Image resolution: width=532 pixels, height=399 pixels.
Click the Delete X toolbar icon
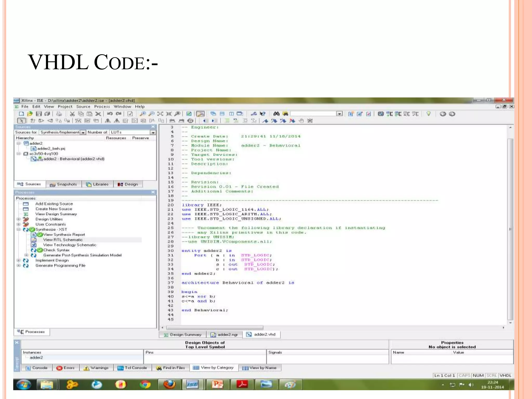(98, 114)
